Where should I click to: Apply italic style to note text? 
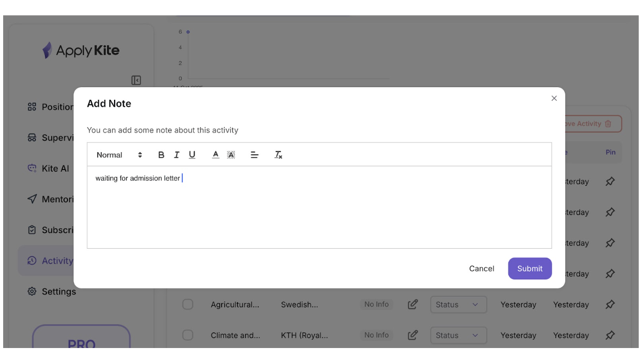coord(176,155)
